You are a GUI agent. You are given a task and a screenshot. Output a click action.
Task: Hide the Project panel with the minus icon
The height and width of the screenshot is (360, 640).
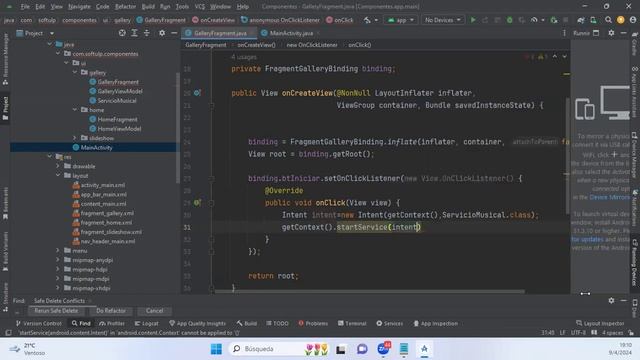click(x=174, y=33)
